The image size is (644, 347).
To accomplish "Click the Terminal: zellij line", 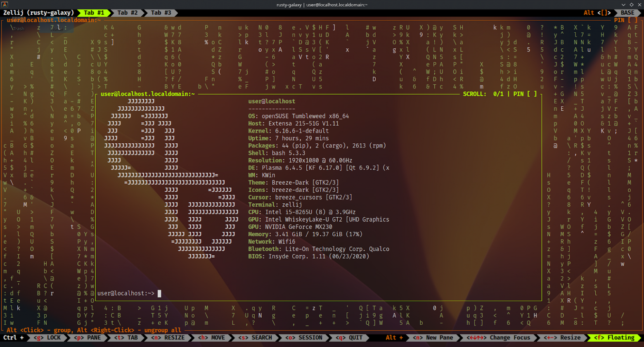I will tap(275, 205).
